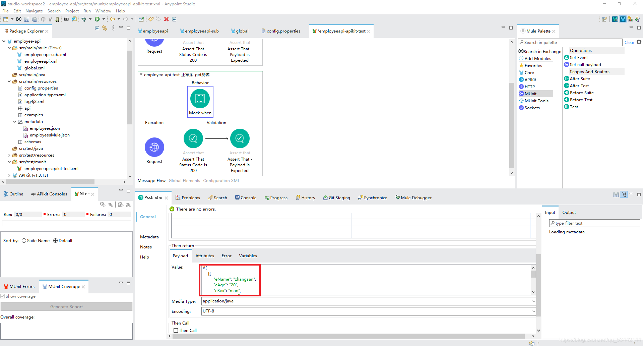Viewport: 644px width, 346px height.
Task: Expand the APIKit [v1.3.13] node
Action: click(x=9, y=175)
